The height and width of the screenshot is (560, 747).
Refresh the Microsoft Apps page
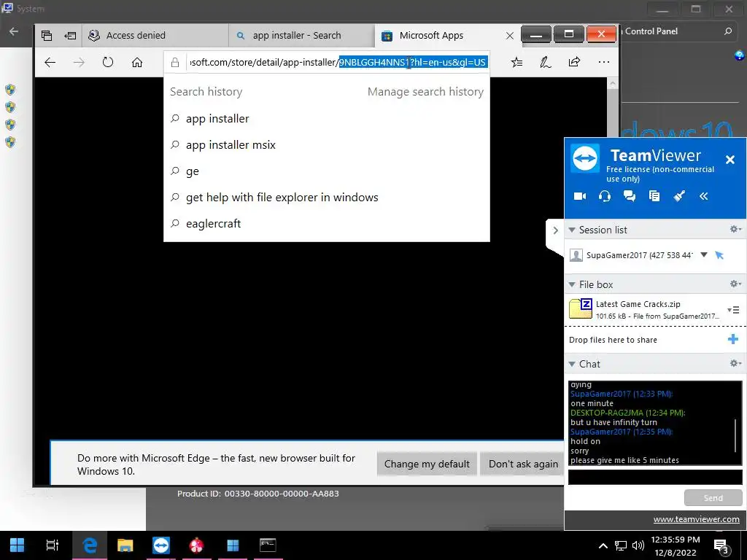click(108, 63)
